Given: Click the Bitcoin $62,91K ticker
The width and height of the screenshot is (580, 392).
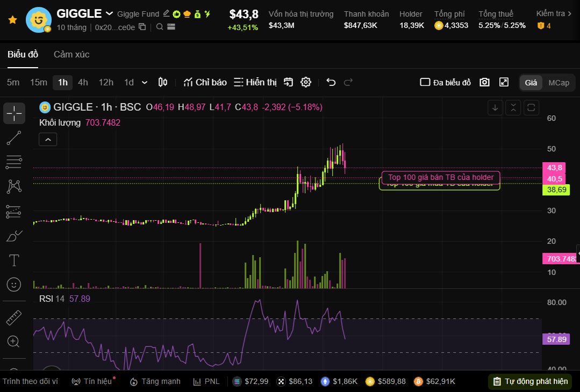Looking at the screenshot, I should 435,381.
